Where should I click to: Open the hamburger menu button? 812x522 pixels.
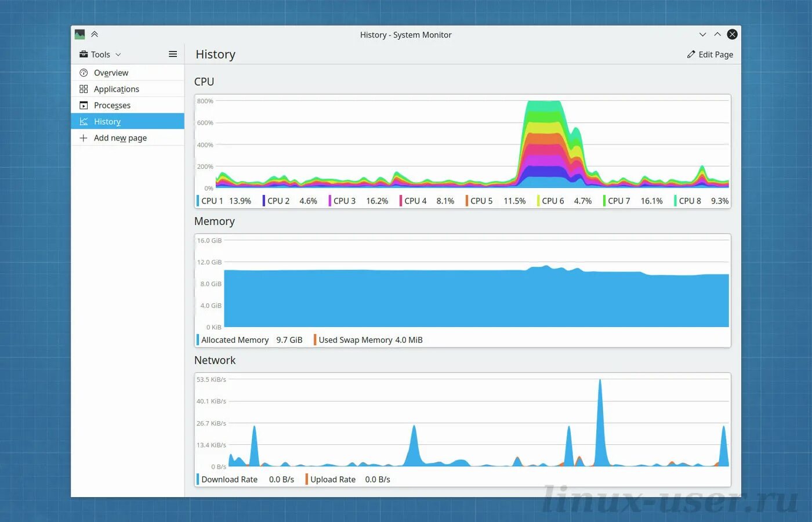(x=173, y=54)
